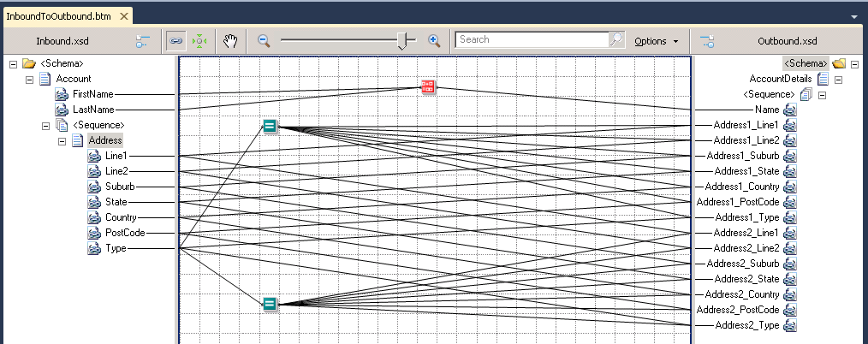Viewport: 868px width, 344px height.
Task: Activate the hand pan tool
Action: tap(230, 40)
